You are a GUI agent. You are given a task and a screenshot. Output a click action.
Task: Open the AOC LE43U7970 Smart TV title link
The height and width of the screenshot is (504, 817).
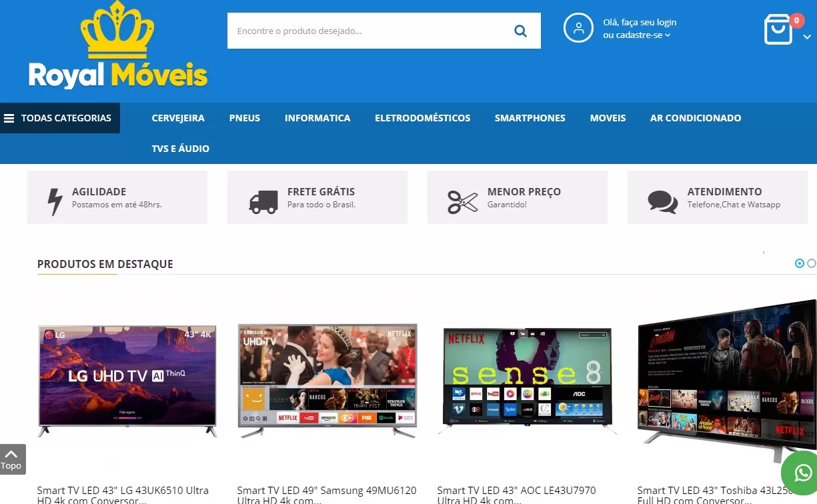click(x=517, y=495)
